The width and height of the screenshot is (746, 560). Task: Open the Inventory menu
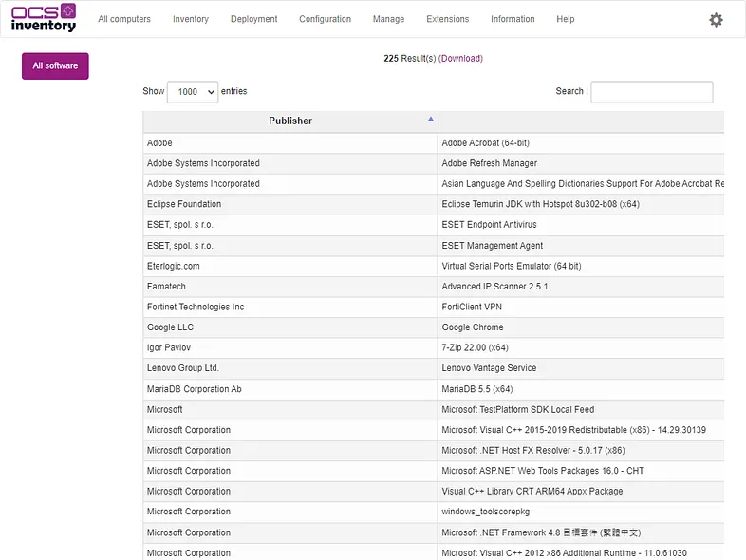191,19
